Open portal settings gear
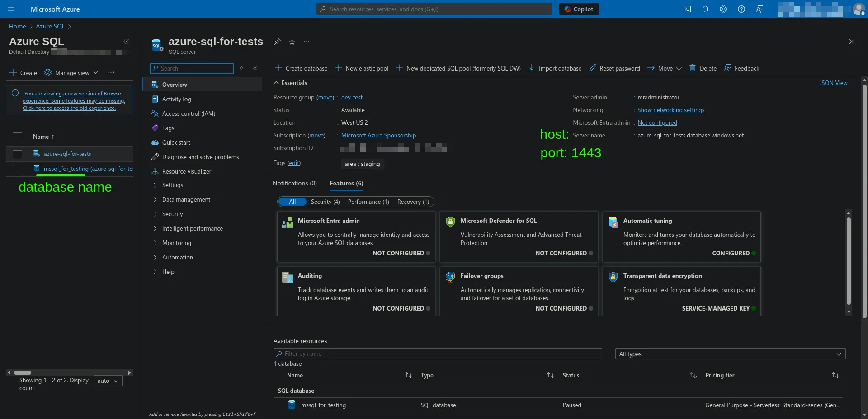 pos(723,9)
